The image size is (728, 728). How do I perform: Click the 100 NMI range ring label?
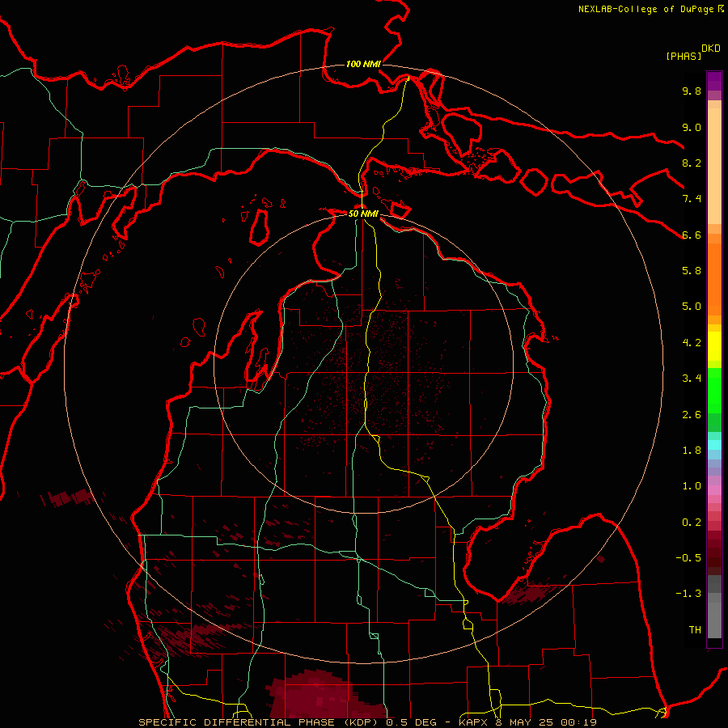363,64
